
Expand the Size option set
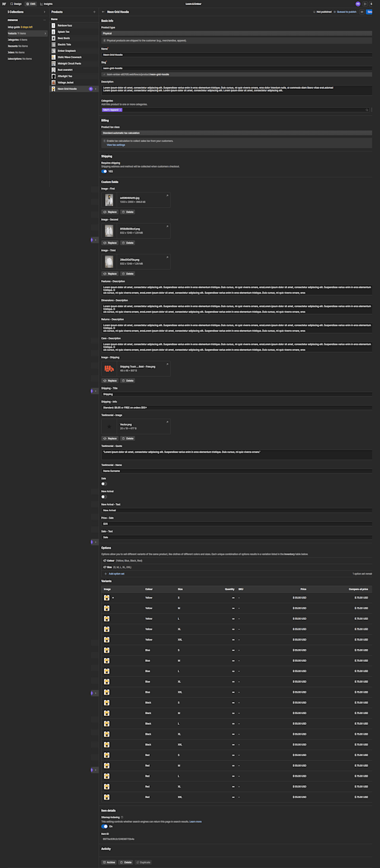(236, 567)
